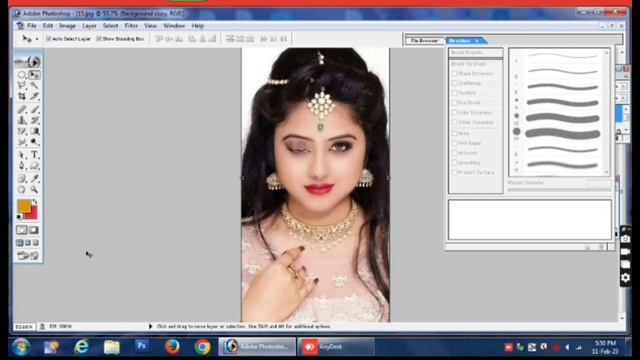
Task: Enable Smoothing checkbox
Action: coord(454,163)
